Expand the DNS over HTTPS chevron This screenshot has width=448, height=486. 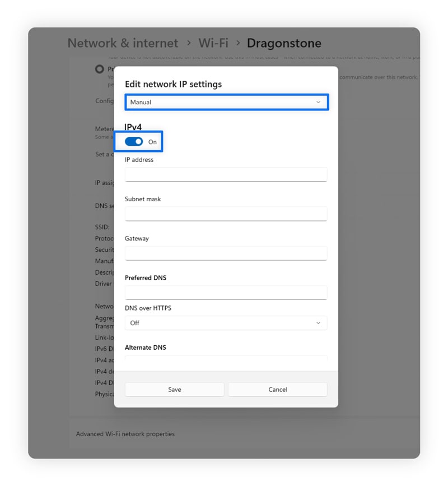(x=318, y=323)
